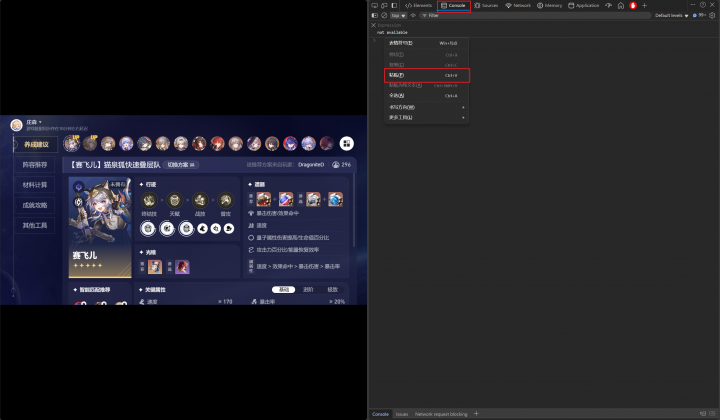Switch to the Sources tab
The image size is (720, 420).
486,6
